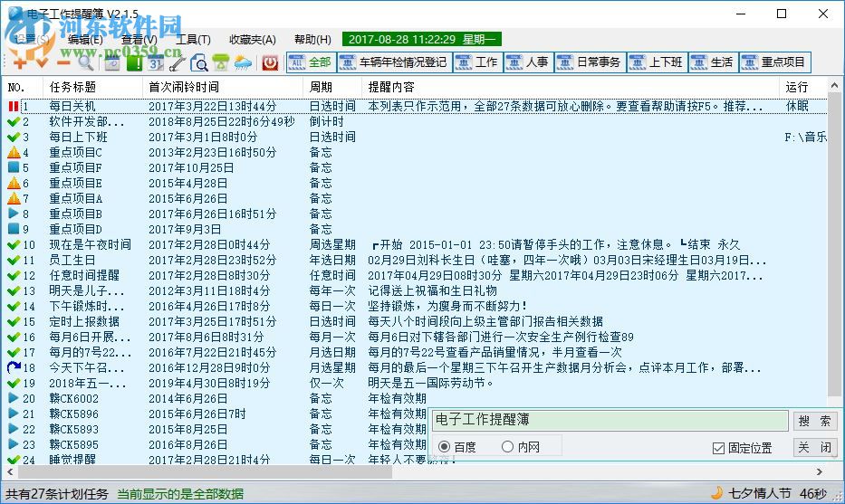The width and height of the screenshot is (845, 504).
Task: Click the red power shutdown icon
Action: (x=270, y=63)
